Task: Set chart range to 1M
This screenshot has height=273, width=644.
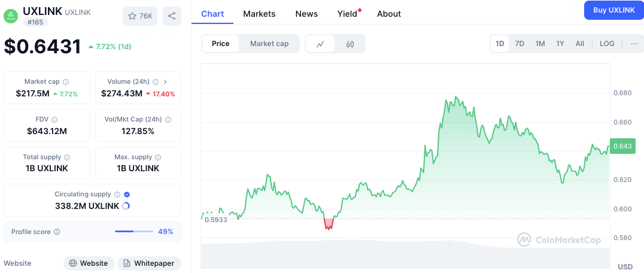Action: click(540, 44)
